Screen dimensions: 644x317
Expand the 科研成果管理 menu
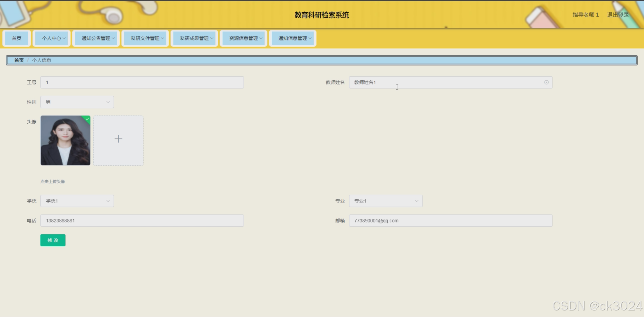coord(194,38)
